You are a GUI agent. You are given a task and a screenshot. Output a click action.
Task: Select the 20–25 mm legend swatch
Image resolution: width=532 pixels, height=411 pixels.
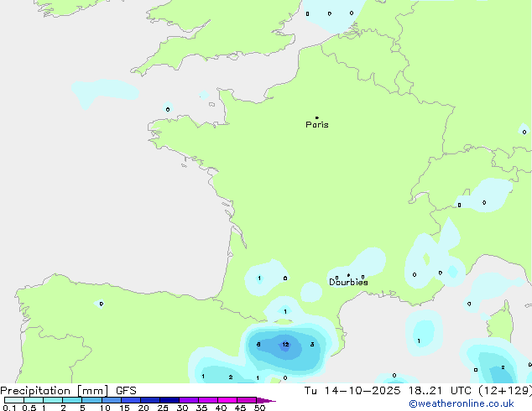click(x=149, y=400)
